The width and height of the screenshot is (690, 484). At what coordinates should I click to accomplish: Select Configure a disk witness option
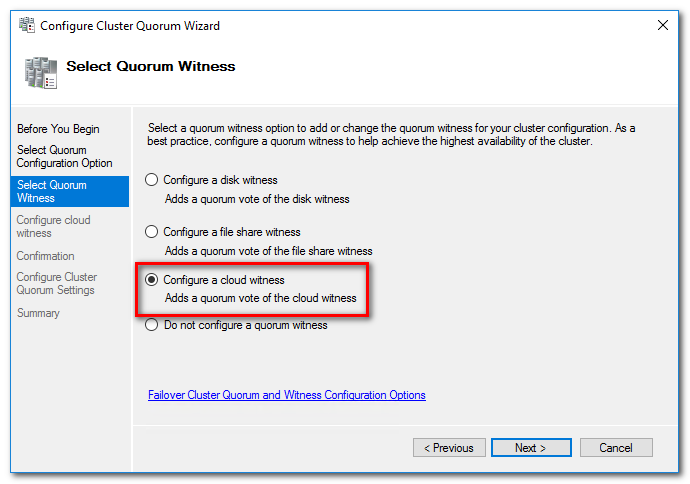click(151, 180)
